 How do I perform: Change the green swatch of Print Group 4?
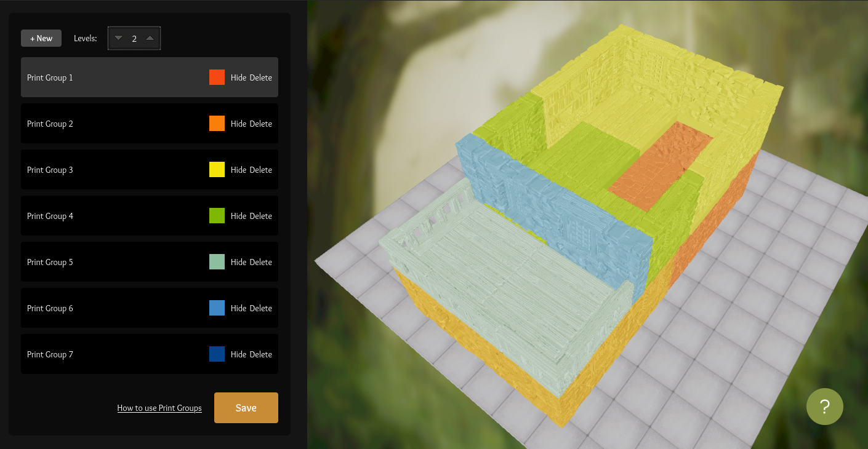tap(217, 216)
